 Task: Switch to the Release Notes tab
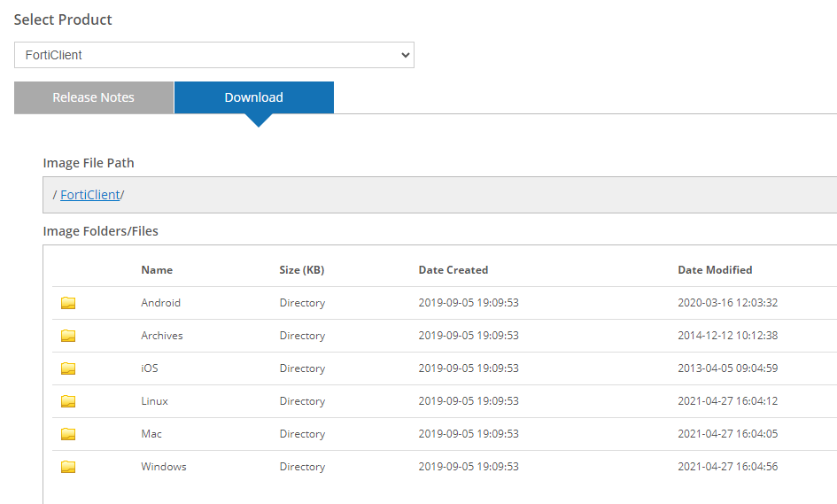[93, 97]
